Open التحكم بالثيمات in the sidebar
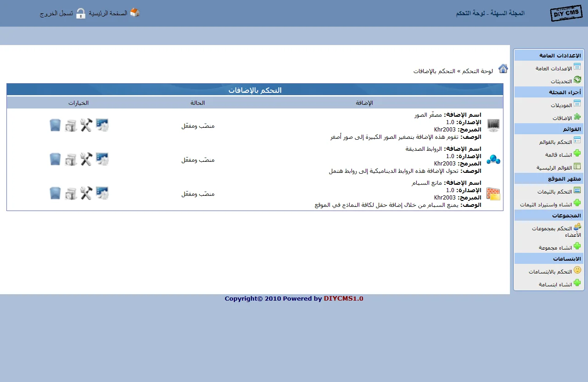Image resolution: width=588 pixels, height=382 pixels. pos(554,192)
